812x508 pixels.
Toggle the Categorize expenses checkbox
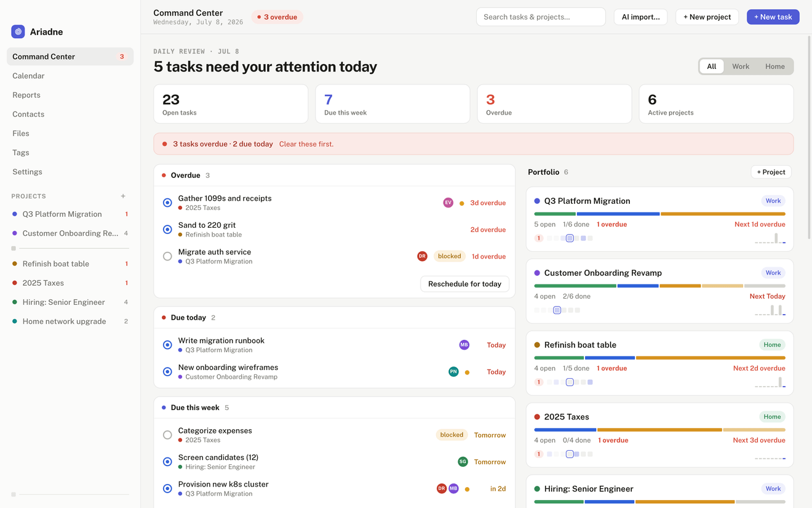tap(167, 435)
